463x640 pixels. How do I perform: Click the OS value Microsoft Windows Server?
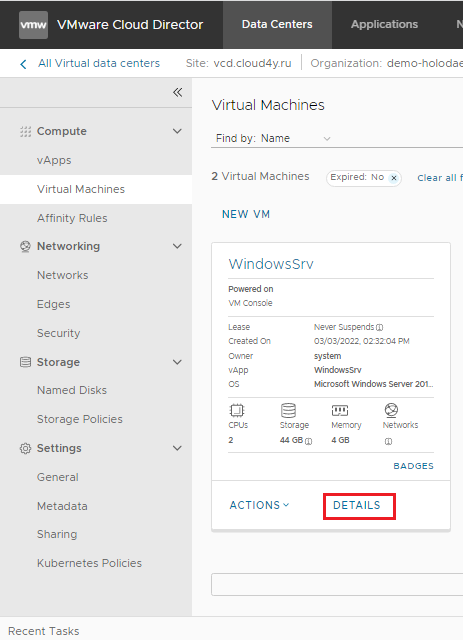(373, 384)
